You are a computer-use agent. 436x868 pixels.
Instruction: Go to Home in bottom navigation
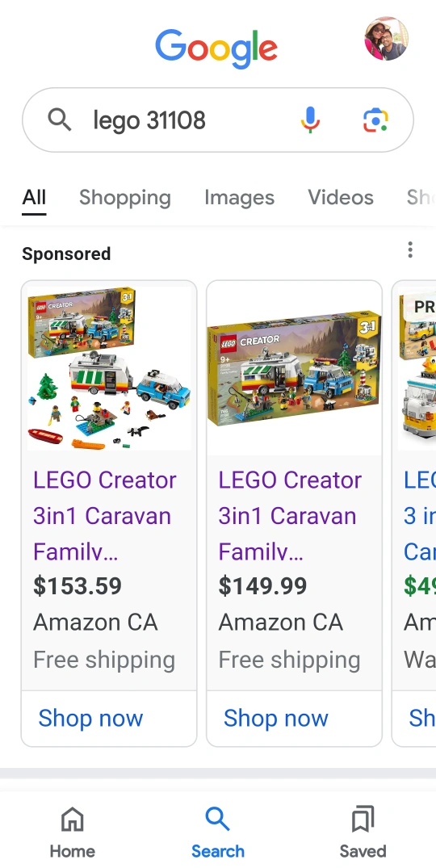(x=73, y=832)
